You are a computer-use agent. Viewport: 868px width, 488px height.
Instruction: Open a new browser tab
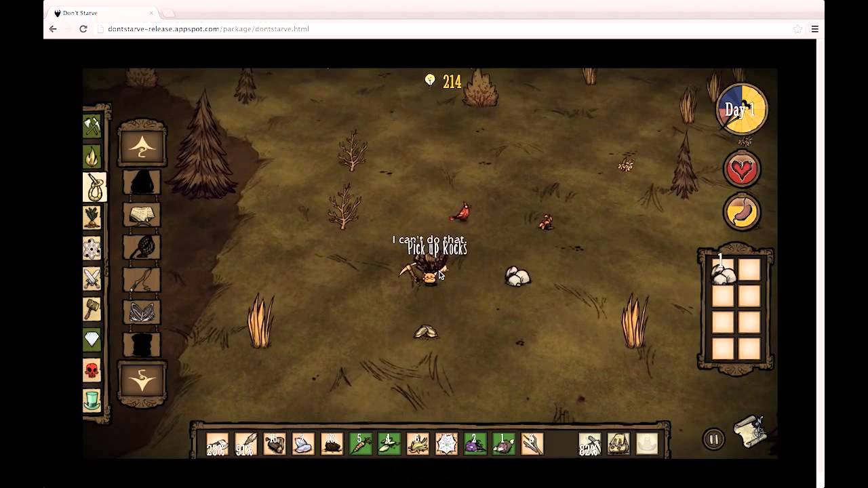167,13
